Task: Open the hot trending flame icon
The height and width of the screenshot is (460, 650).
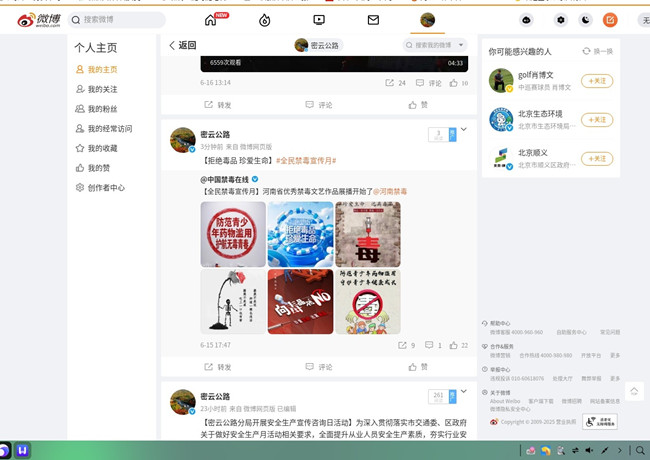Action: [264, 20]
